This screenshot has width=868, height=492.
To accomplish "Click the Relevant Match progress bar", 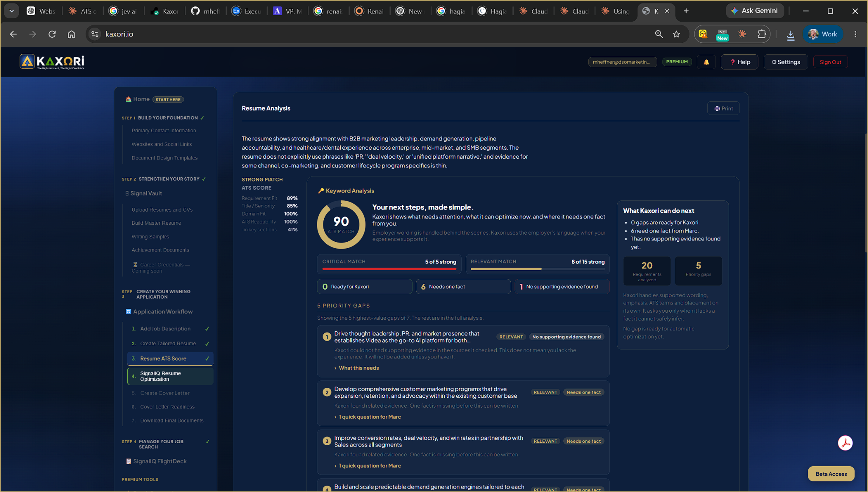I will coord(537,269).
